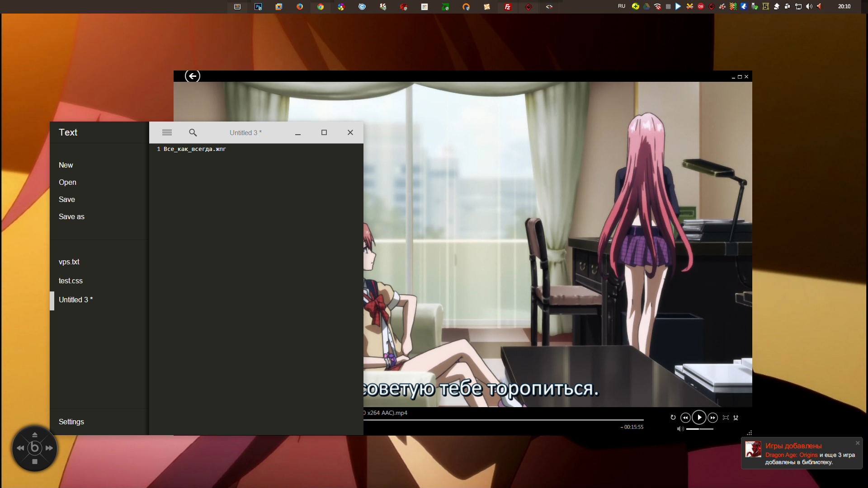Click the fast-forward button in video player
This screenshot has height=488, width=868.
[713, 418]
